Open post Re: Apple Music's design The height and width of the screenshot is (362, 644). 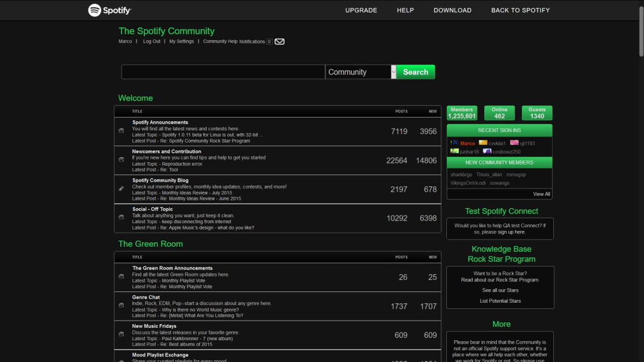[x=207, y=228]
